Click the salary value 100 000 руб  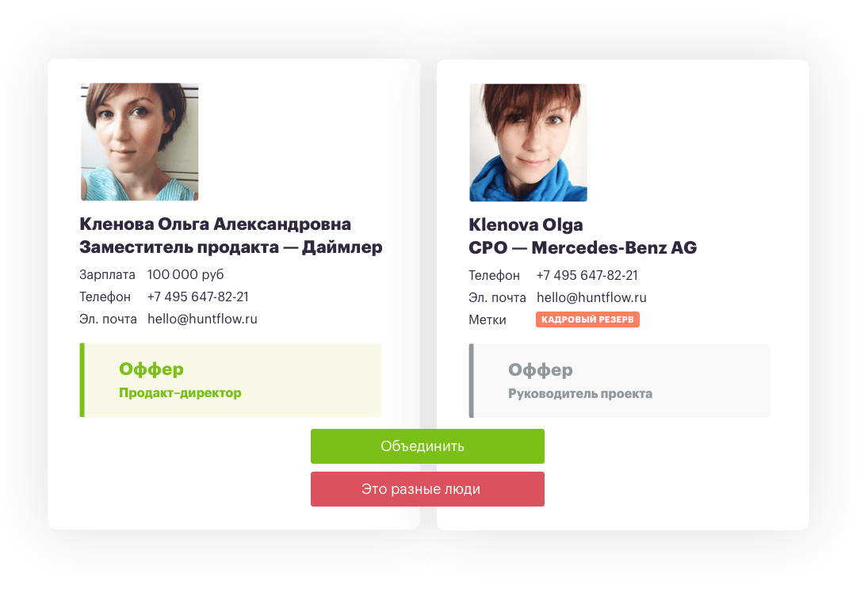coord(185,274)
